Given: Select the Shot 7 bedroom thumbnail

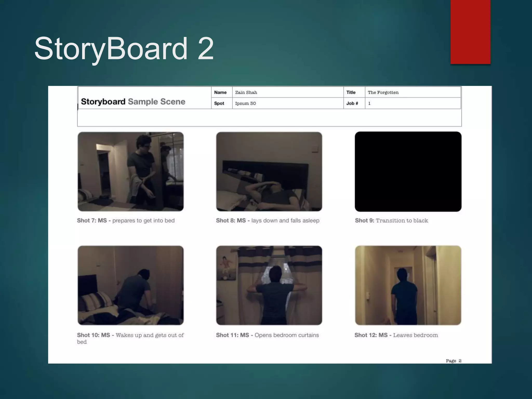Looking at the screenshot, I should click(131, 171).
